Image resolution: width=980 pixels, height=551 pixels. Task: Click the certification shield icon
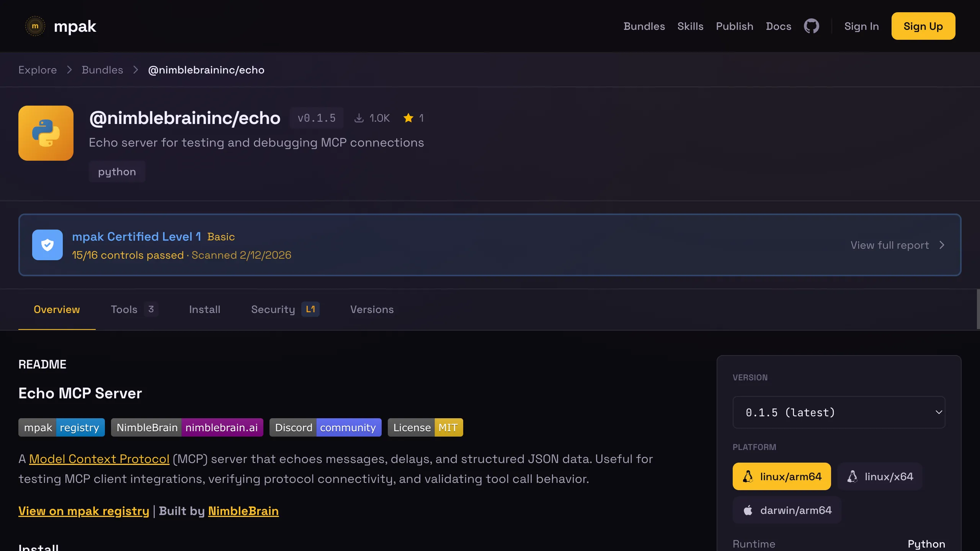(x=47, y=245)
